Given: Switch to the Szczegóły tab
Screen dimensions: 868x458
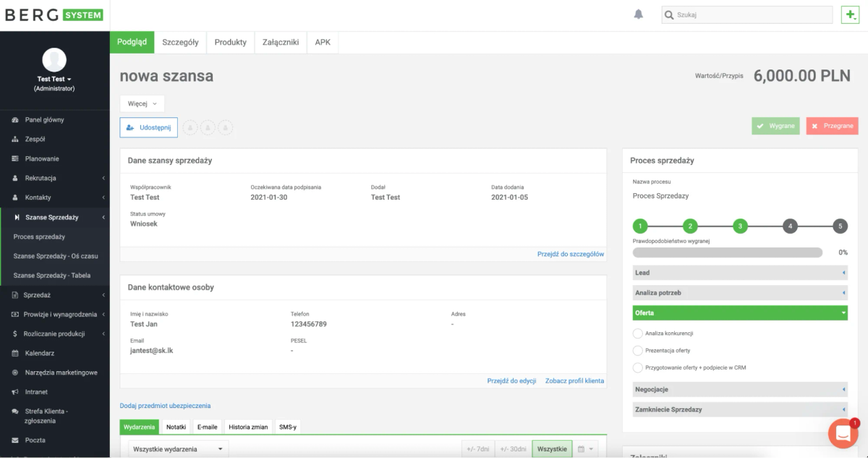Looking at the screenshot, I should 180,42.
